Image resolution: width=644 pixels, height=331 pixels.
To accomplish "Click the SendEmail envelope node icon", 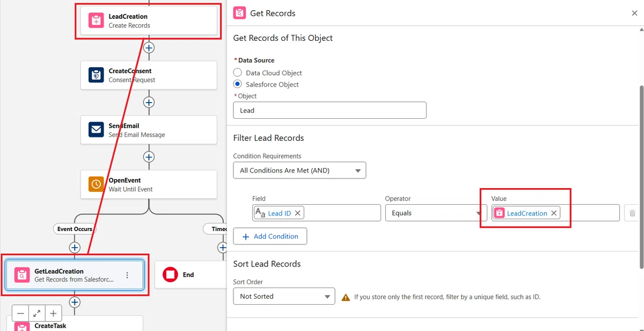I will (x=96, y=130).
